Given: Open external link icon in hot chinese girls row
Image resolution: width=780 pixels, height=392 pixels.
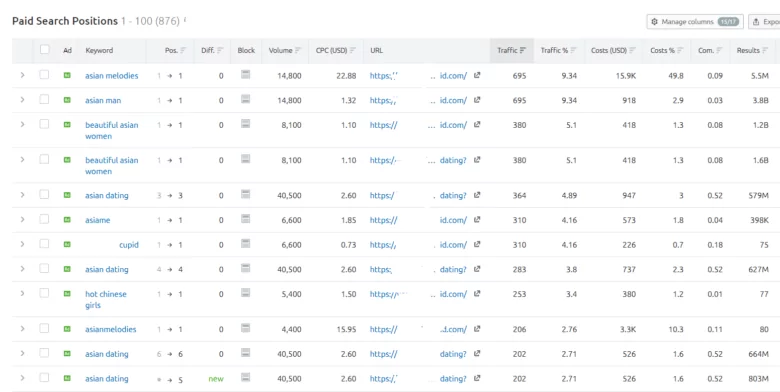Looking at the screenshot, I should 477,294.
